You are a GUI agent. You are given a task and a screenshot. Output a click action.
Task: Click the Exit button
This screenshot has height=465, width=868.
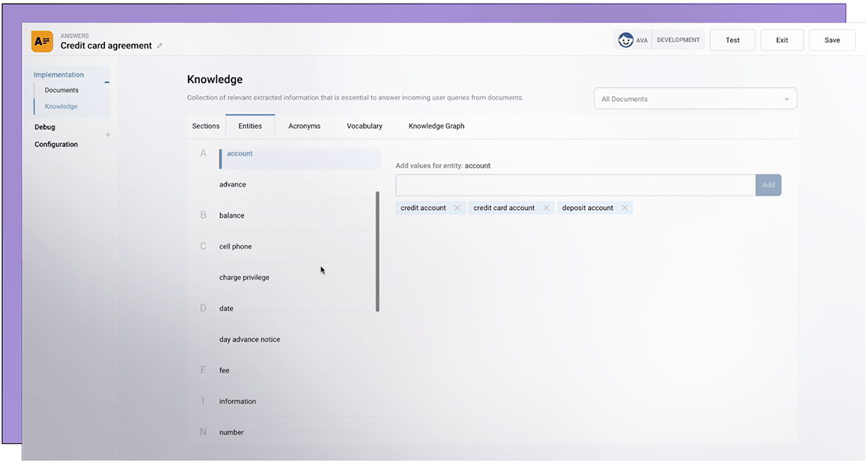[x=782, y=40]
